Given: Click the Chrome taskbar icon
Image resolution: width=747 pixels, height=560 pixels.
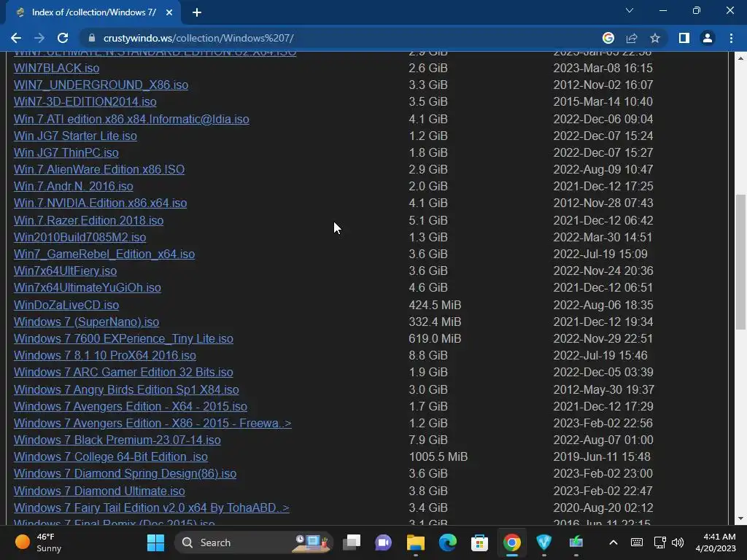Looking at the screenshot, I should tap(511, 542).
